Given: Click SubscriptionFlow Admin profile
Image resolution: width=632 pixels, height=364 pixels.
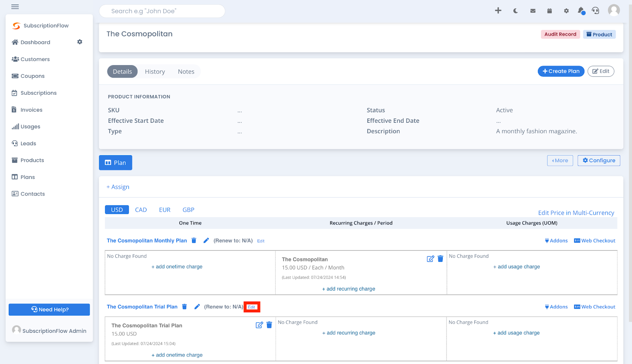Looking at the screenshot, I should 49,330.
